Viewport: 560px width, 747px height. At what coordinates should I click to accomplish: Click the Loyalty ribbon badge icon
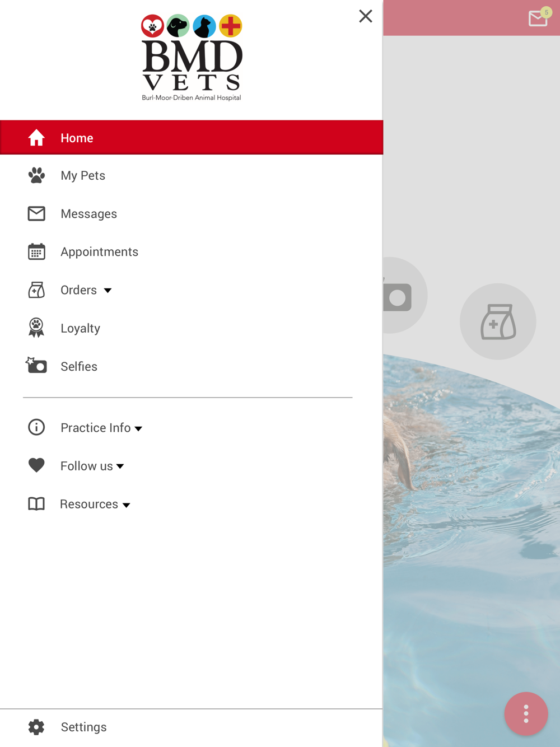pos(36,328)
